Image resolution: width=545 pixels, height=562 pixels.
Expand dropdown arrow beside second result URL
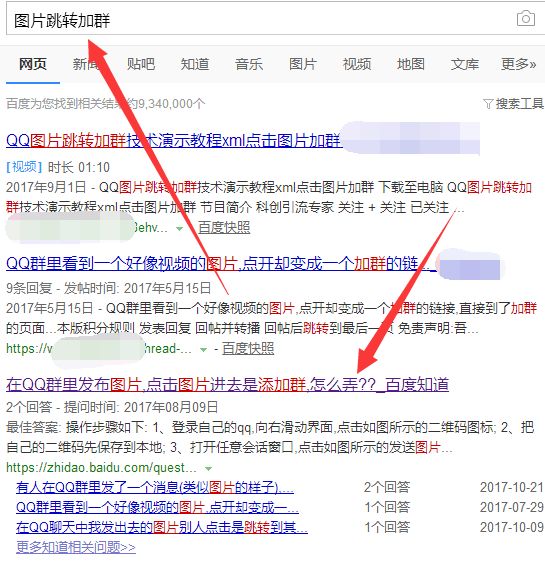pyautogui.click(x=203, y=349)
